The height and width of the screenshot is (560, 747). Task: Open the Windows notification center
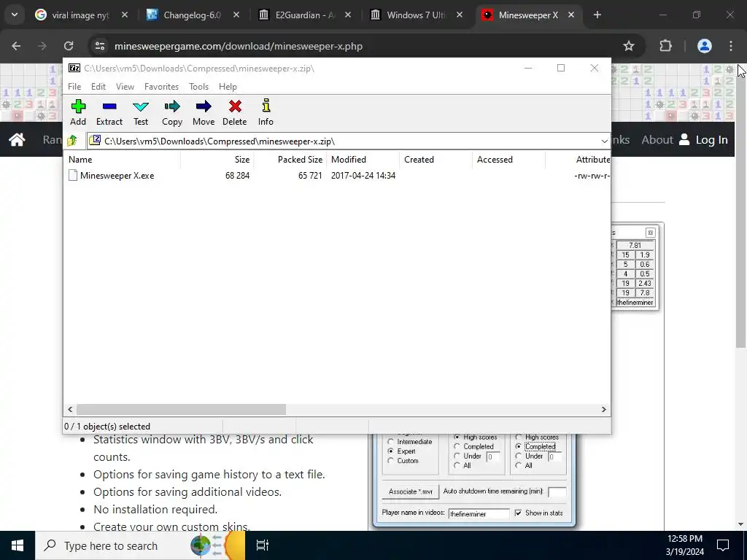(723, 545)
